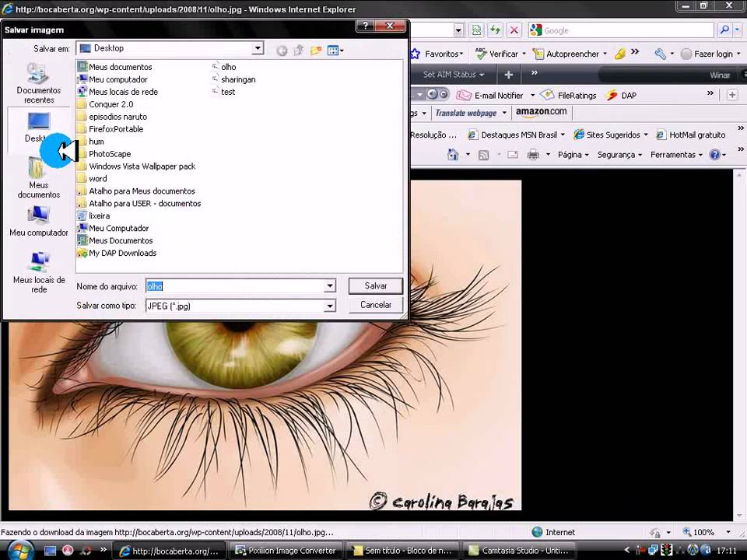The image size is (747, 560).
Task: Select Meu computador in the places bar
Action: [x=39, y=222]
